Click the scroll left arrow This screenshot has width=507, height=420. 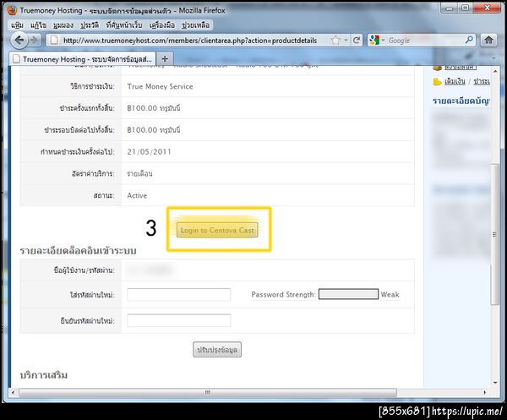click(x=13, y=392)
